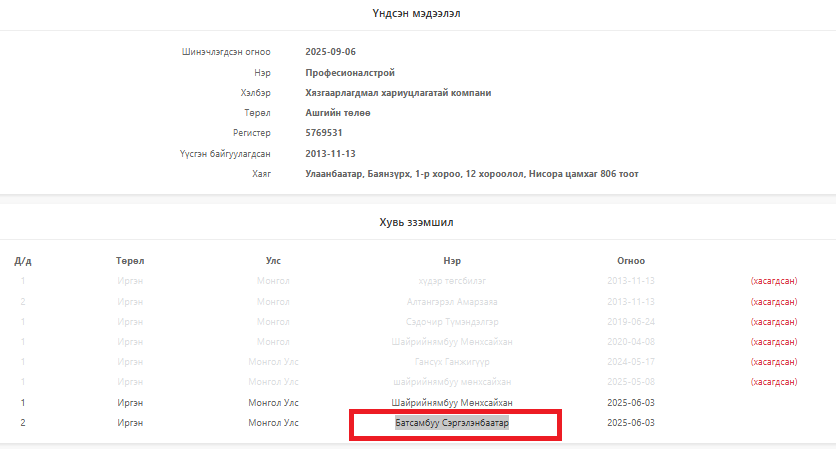This screenshot has width=836, height=449.
Task: Click the 'Хаяг' field label
Action: 261,174
